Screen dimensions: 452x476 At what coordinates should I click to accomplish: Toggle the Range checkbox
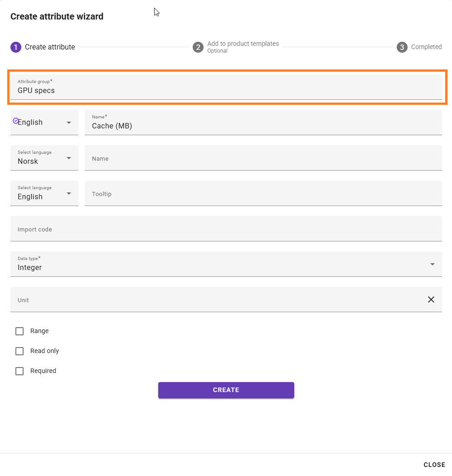19,331
